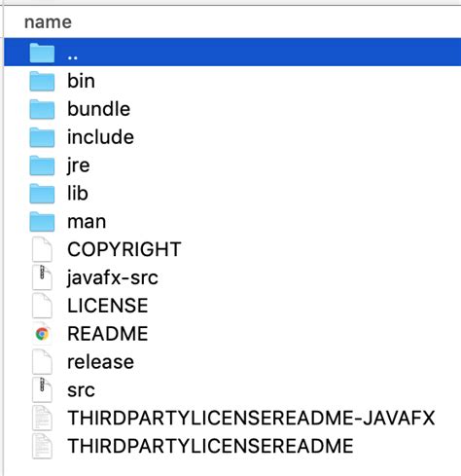Click the jre folder icon
The image size is (461, 476).
click(42, 165)
